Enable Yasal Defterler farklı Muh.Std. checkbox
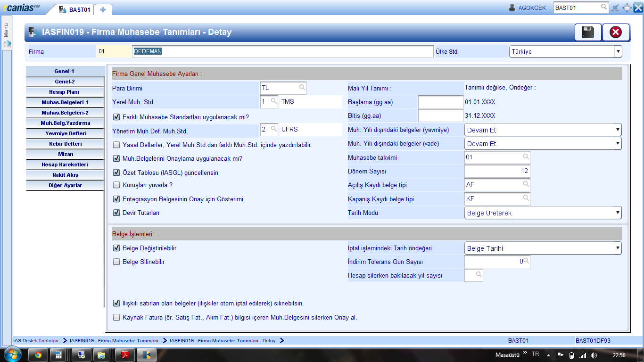Viewport: 644px width, 362px height. [x=116, y=145]
